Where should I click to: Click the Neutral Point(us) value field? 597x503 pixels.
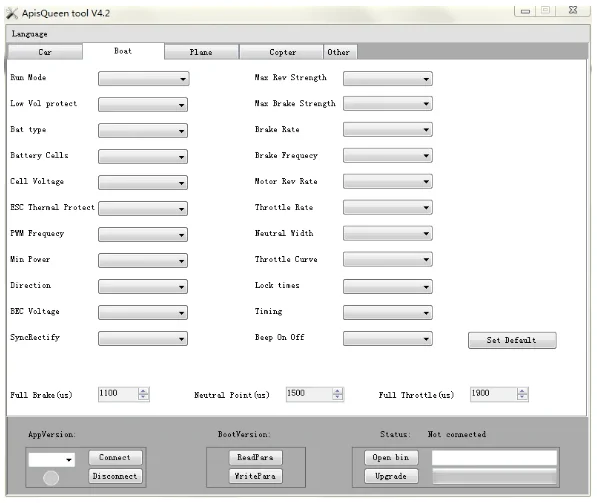(309, 394)
